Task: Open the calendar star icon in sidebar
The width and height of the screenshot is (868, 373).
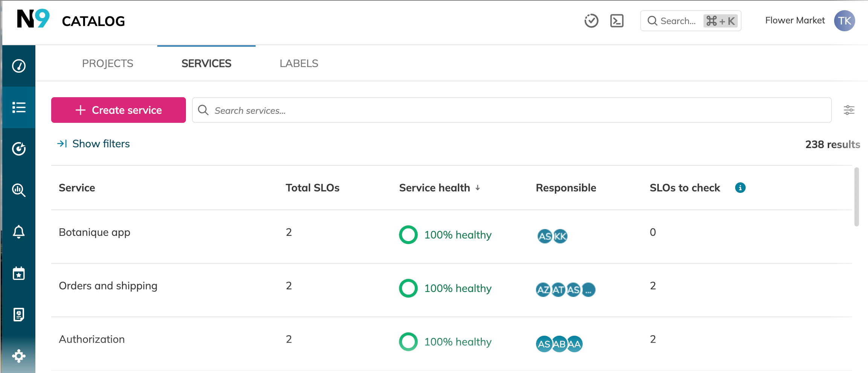Action: coord(19,273)
